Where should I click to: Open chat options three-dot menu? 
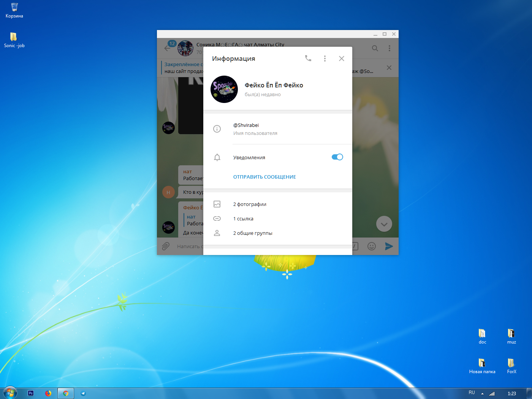pos(389,48)
